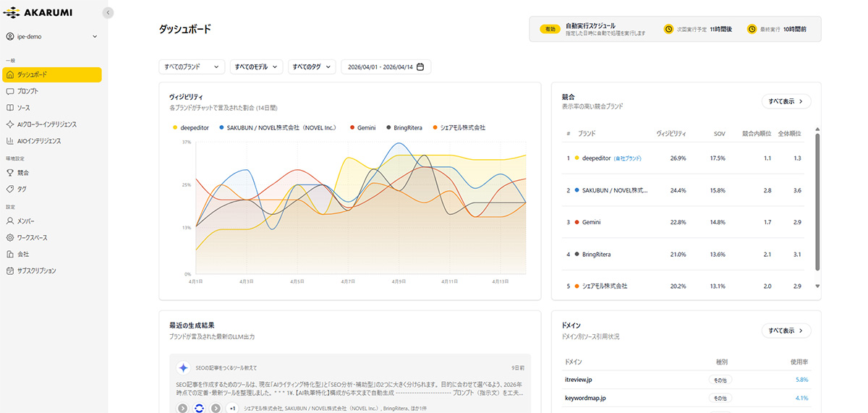Click the プロンプト chat bubble icon
This screenshot has height=413, width=868.
(10, 91)
